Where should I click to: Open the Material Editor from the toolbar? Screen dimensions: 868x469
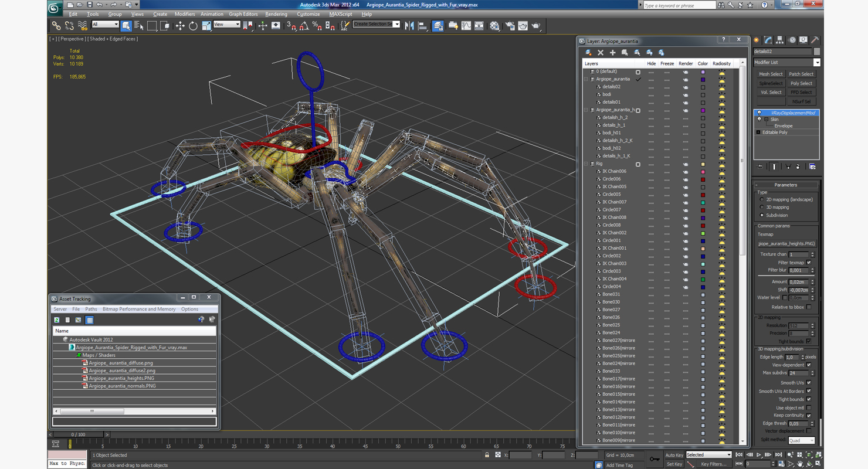tap(494, 26)
